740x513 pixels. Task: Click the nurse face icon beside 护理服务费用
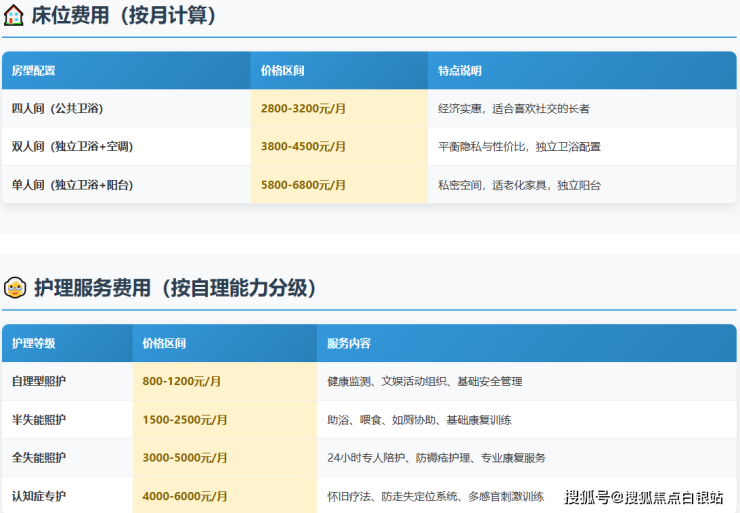point(14,288)
